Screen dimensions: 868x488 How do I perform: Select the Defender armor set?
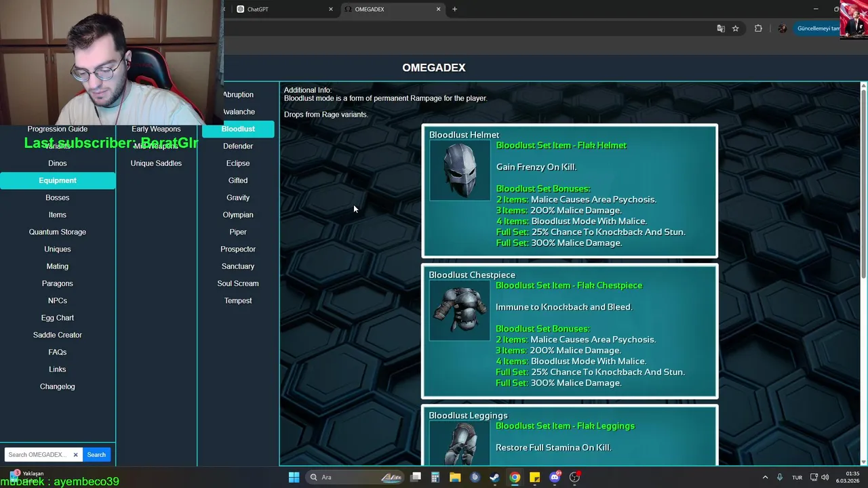(238, 146)
